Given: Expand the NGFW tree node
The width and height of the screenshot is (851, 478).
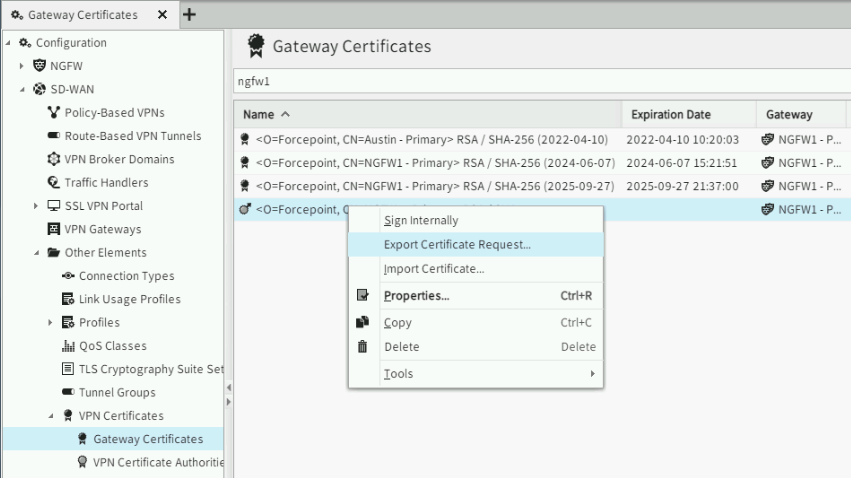Looking at the screenshot, I should click(x=23, y=66).
